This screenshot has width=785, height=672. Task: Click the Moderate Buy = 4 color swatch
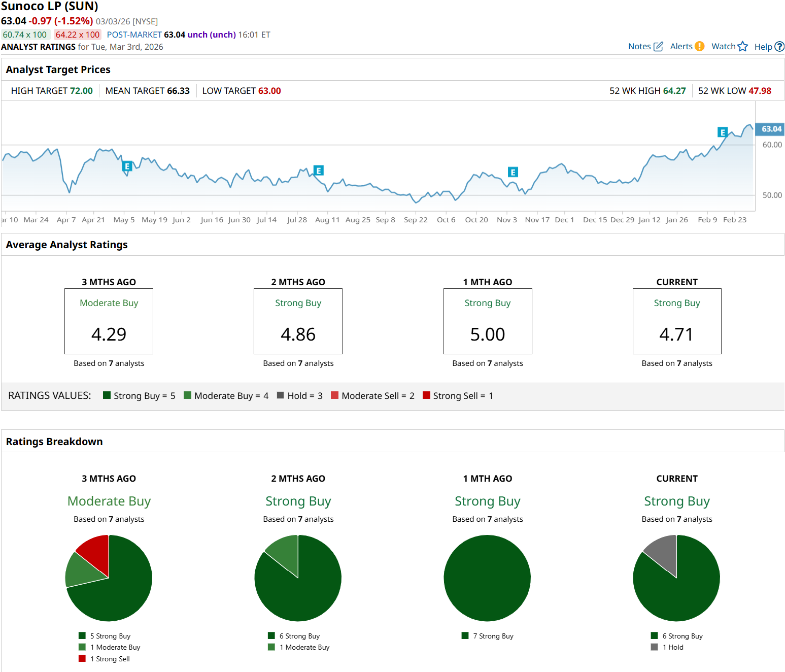[x=187, y=395]
